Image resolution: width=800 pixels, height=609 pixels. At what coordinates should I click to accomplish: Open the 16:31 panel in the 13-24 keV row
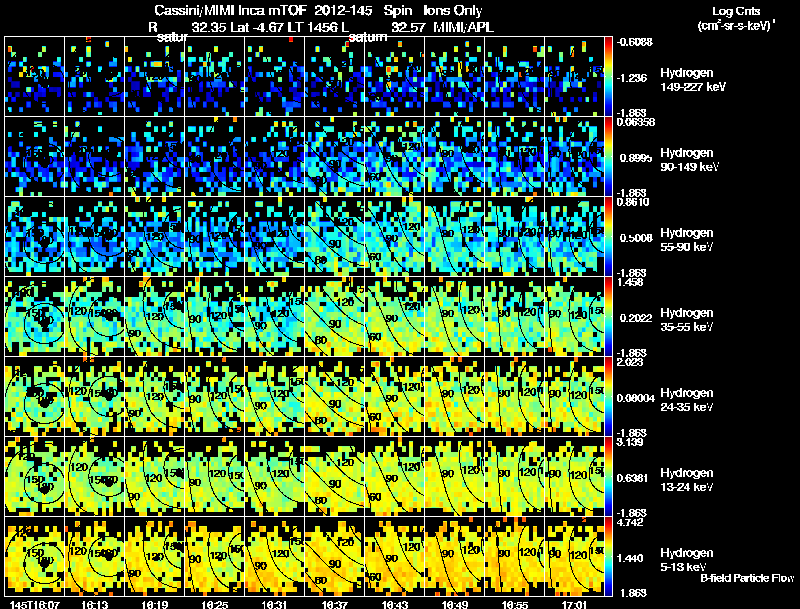coord(274,476)
